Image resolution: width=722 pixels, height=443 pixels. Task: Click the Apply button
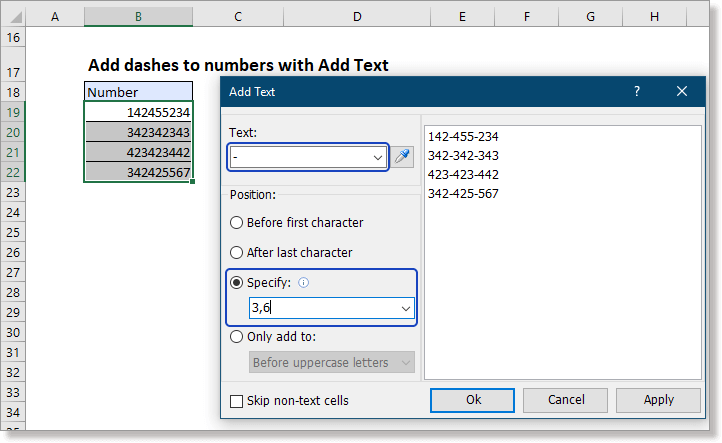658,400
